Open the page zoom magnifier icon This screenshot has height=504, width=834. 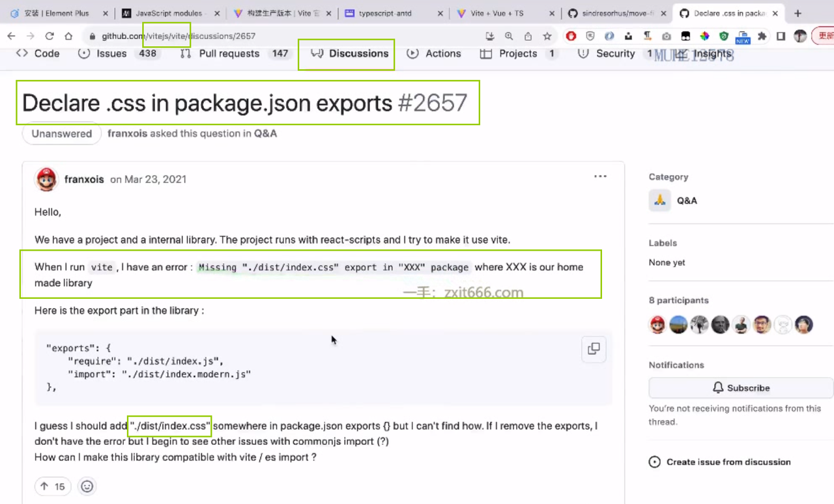tap(509, 36)
